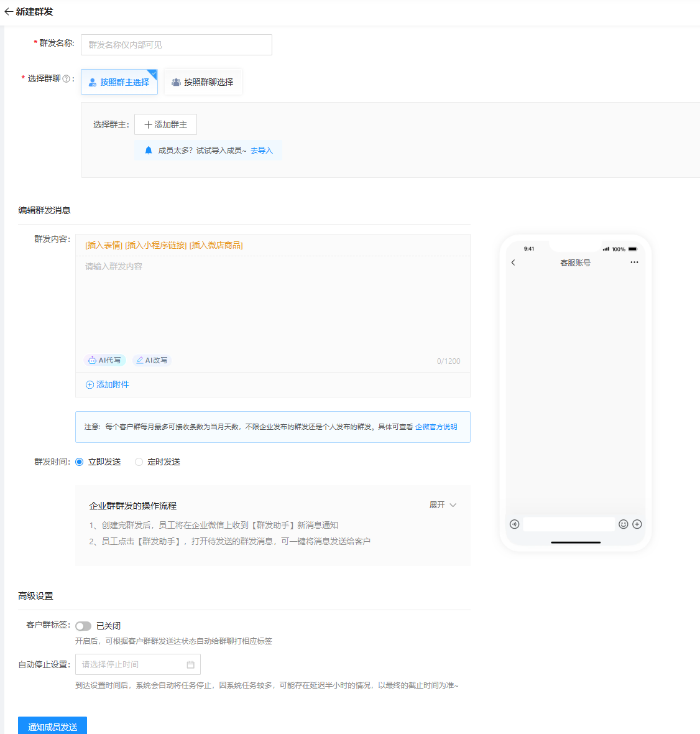Image resolution: width=700 pixels, height=734 pixels.
Task: Toggle the 客户群标签 switch on
Action: tap(83, 626)
